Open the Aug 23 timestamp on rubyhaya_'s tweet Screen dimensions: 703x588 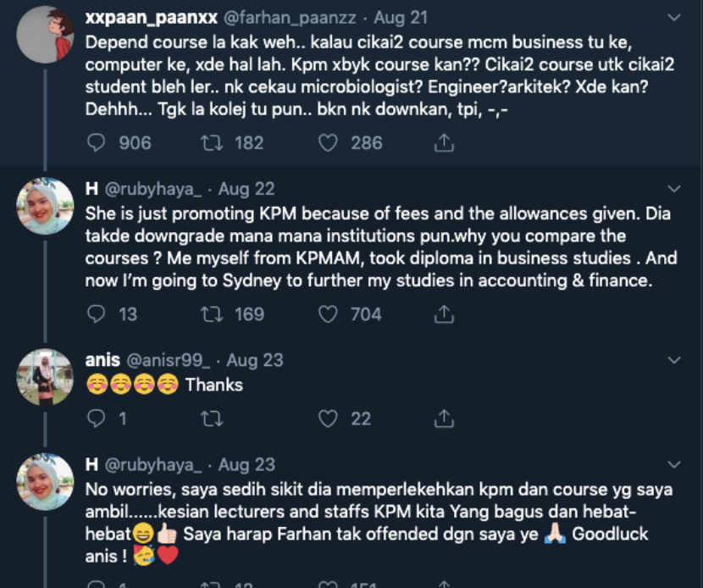246,464
